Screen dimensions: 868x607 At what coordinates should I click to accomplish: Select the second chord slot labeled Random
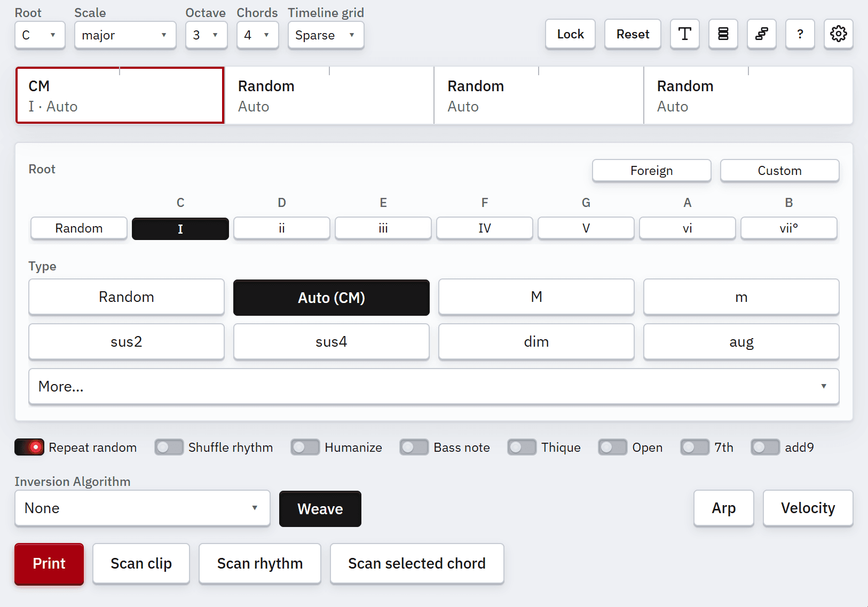[329, 95]
